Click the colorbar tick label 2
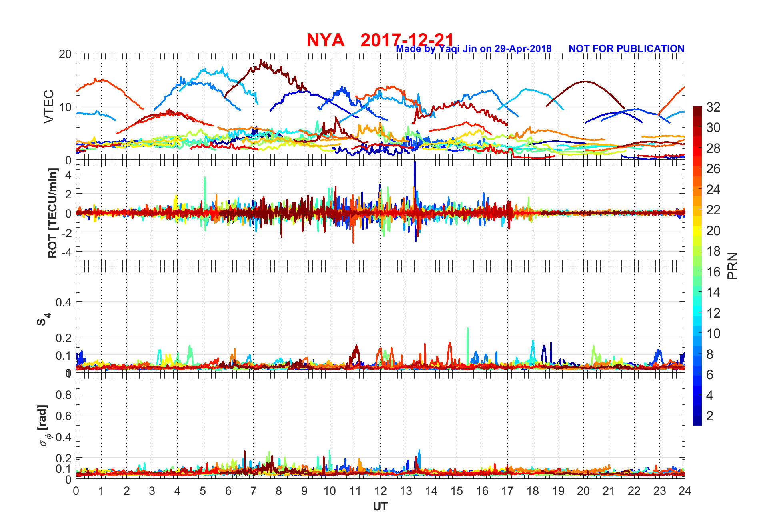This screenshot has width=761, height=532. (710, 416)
